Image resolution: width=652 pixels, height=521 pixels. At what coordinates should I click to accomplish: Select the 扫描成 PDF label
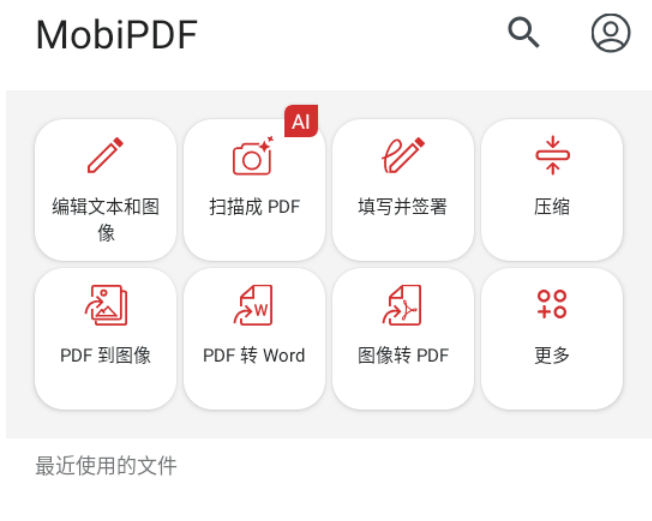coord(254,207)
